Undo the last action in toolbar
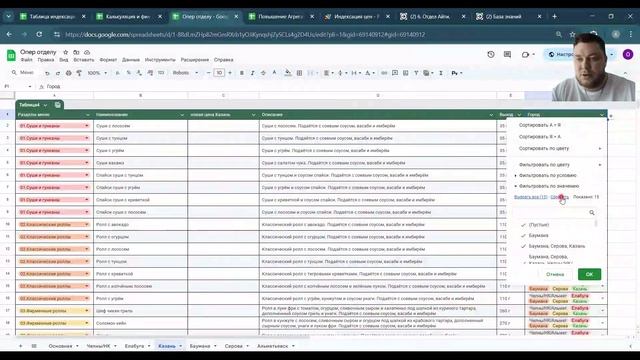Viewport: 640px width, 360px height. pos(47,73)
